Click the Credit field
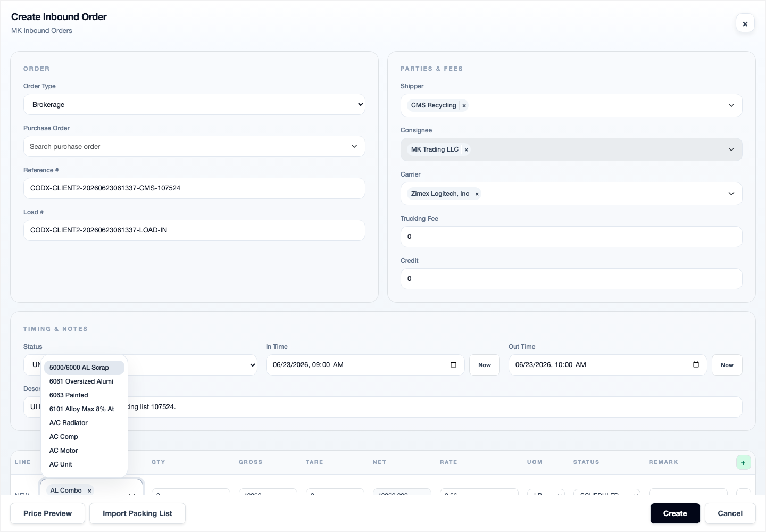The width and height of the screenshot is (766, 532). tap(571, 279)
